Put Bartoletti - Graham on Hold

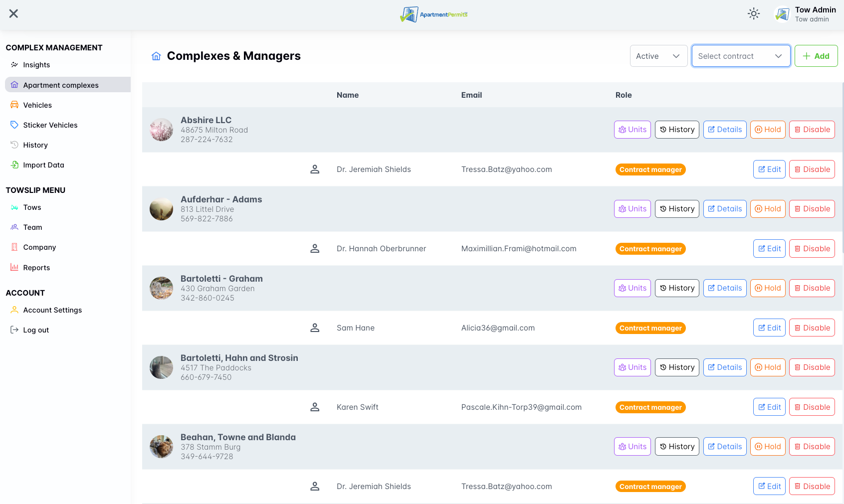pos(767,288)
